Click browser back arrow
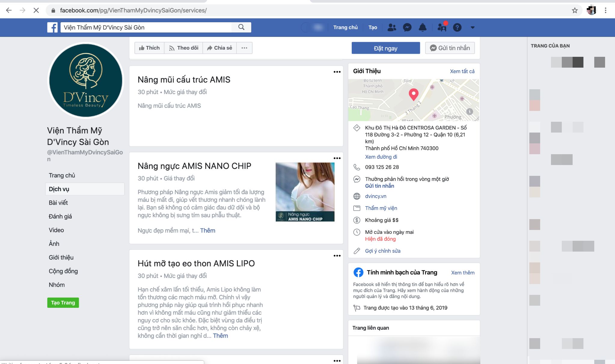 coord(9,10)
